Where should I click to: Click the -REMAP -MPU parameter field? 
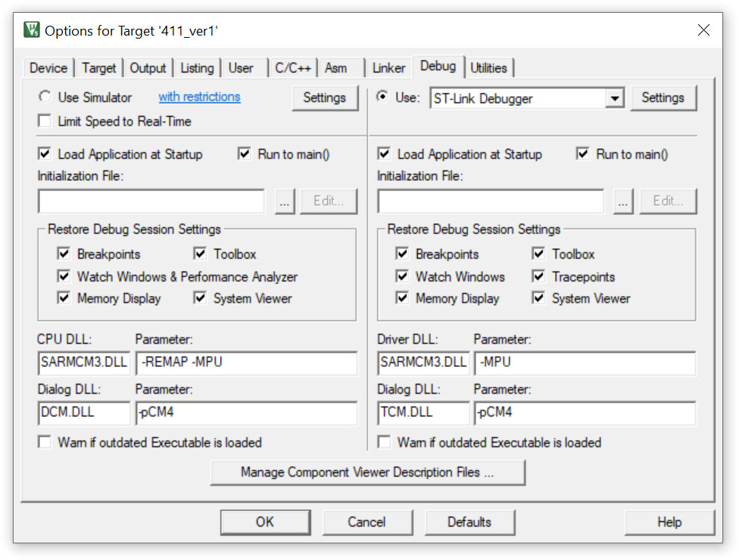pos(247,362)
